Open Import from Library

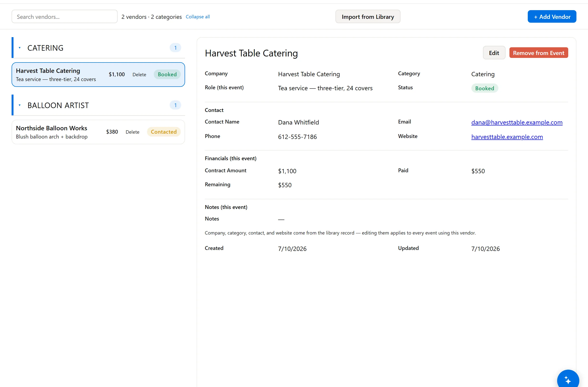pos(368,17)
